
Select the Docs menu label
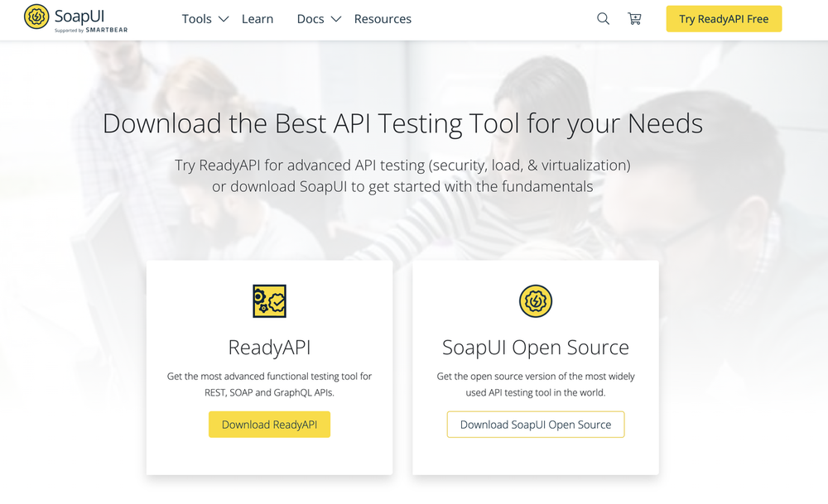(310, 19)
